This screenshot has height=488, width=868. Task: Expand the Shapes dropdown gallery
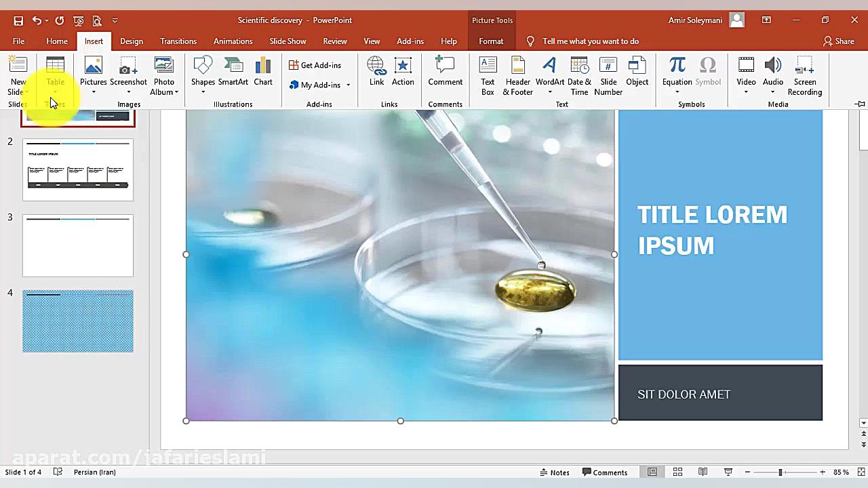(203, 92)
